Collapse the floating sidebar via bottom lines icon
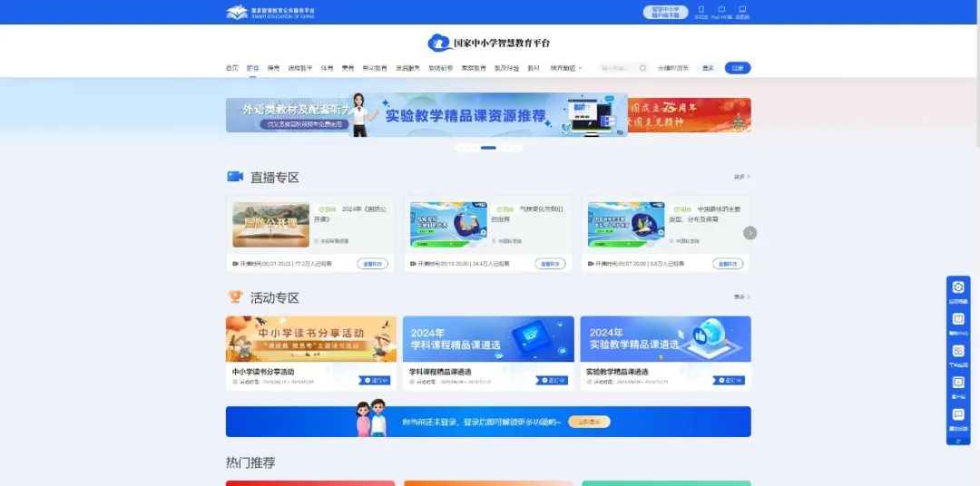 point(958,440)
